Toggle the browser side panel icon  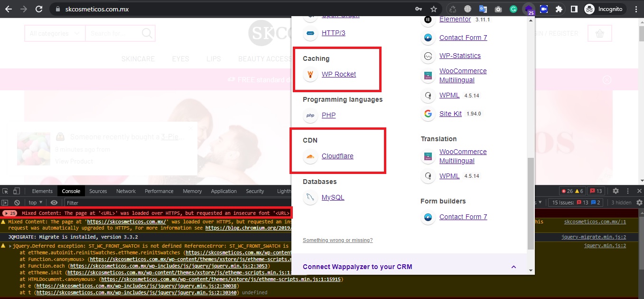[x=574, y=9]
